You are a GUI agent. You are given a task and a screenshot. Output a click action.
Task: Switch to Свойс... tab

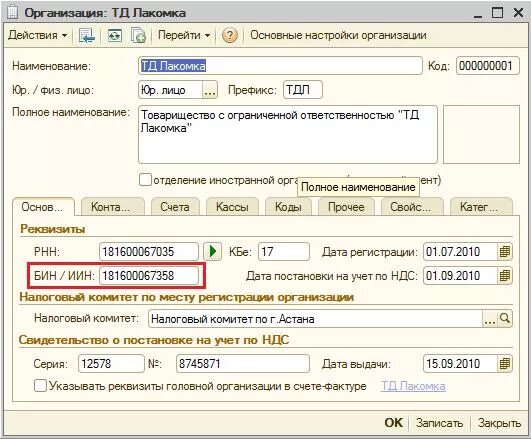(412, 207)
